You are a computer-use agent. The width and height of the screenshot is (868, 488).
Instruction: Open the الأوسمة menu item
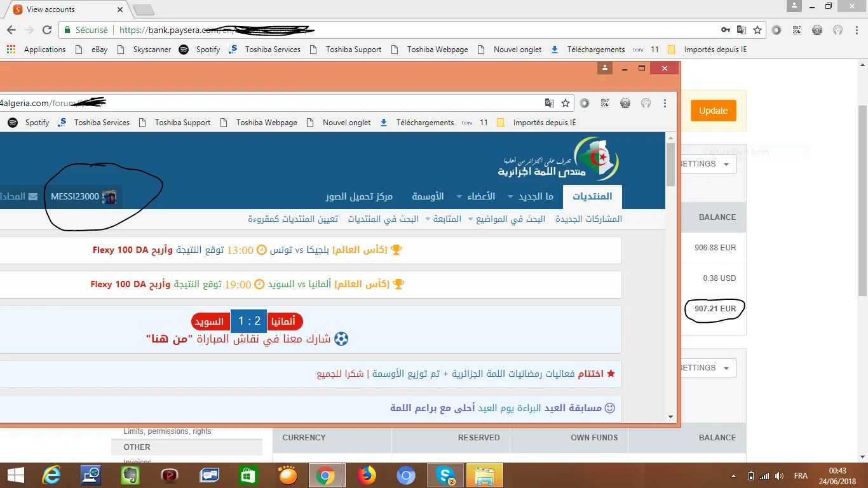pyautogui.click(x=428, y=197)
